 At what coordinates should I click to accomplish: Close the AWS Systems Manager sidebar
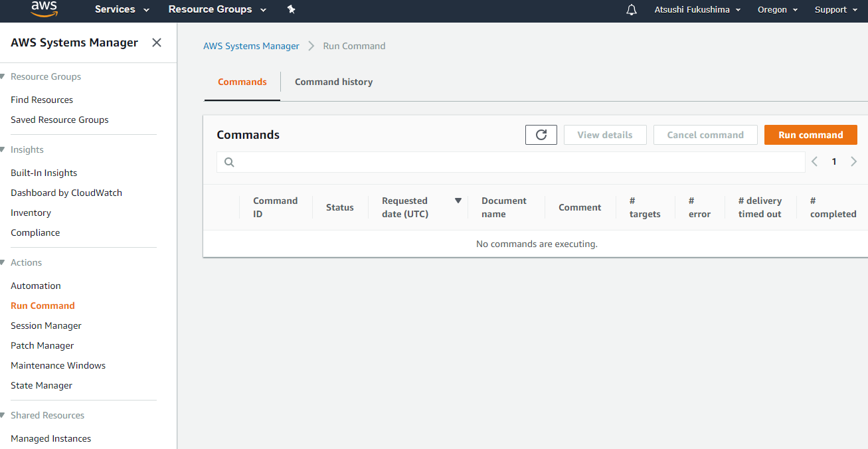coord(157,43)
